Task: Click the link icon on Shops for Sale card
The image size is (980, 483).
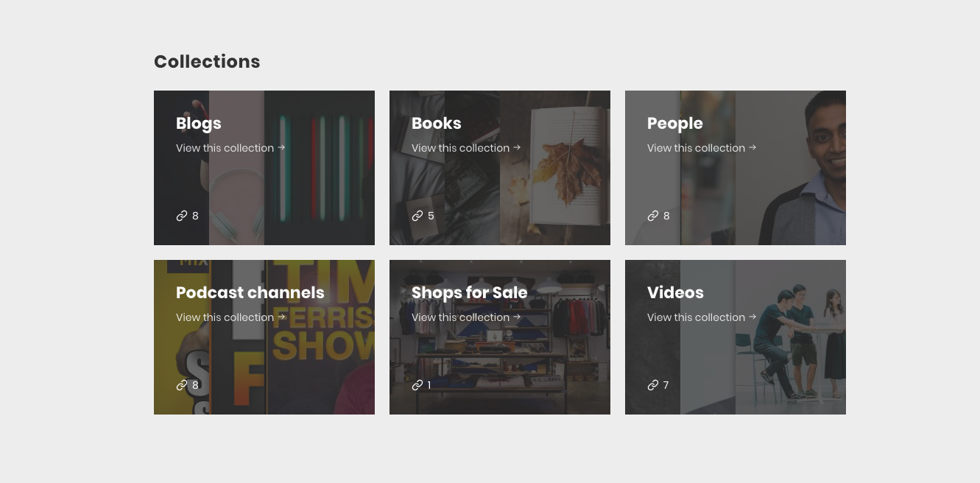Action: click(x=417, y=385)
